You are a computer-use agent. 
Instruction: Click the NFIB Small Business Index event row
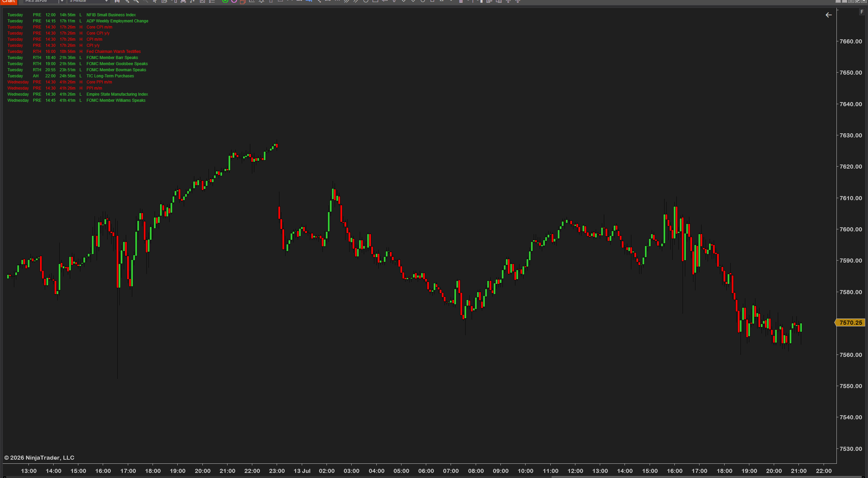click(72, 15)
